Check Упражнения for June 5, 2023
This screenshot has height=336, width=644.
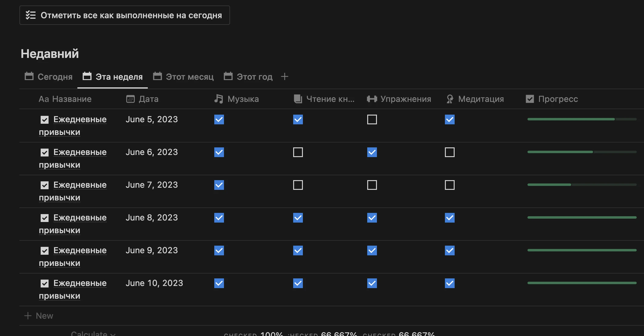click(372, 119)
